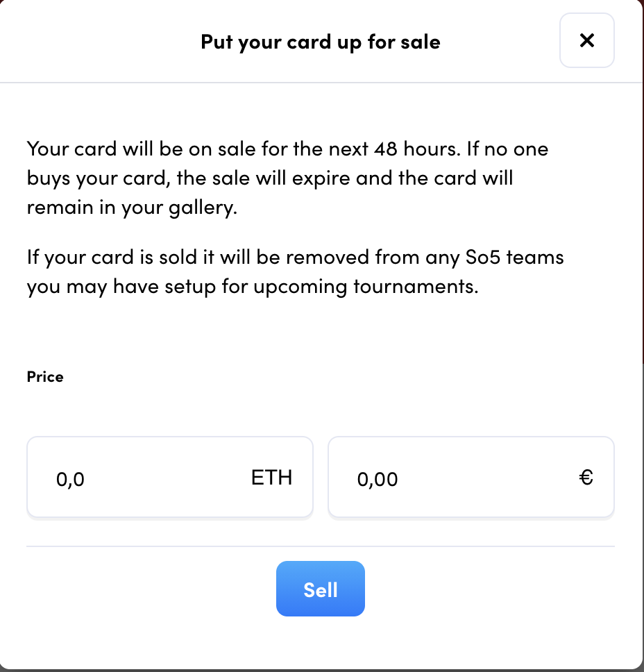Click the sentence starting "Your card will be"
Screen dimensions: 644x672
(x=287, y=178)
